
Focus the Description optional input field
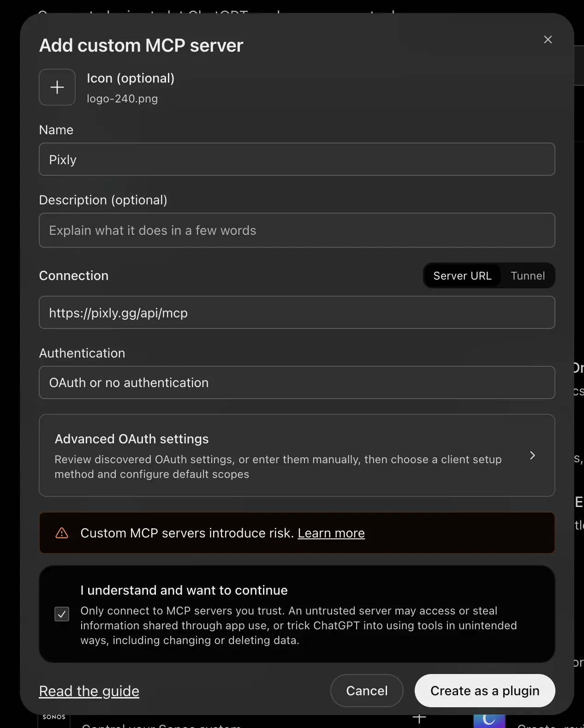[x=297, y=230]
